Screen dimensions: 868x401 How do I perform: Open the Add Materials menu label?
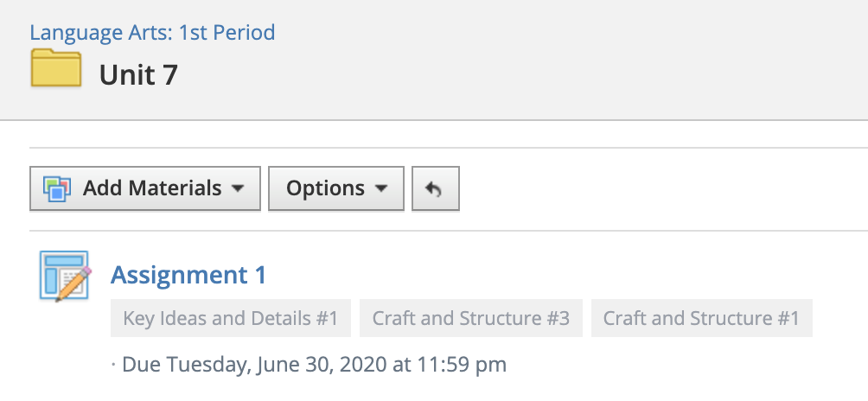point(152,188)
